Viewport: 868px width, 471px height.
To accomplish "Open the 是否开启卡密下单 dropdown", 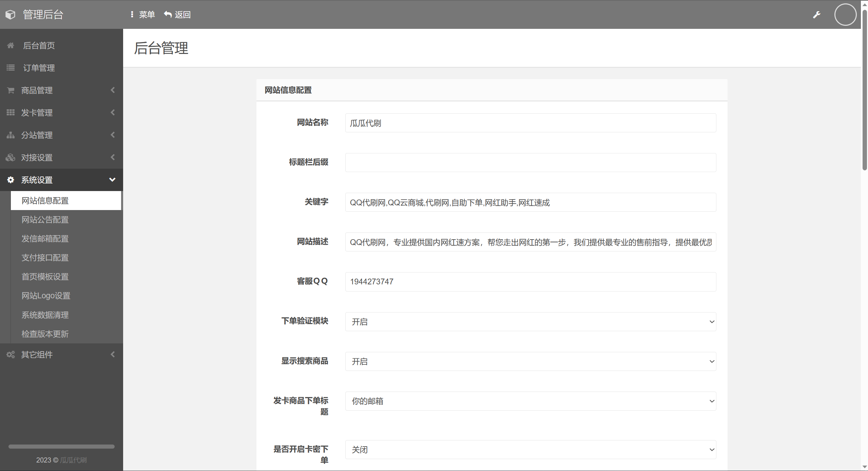I will (x=531, y=450).
